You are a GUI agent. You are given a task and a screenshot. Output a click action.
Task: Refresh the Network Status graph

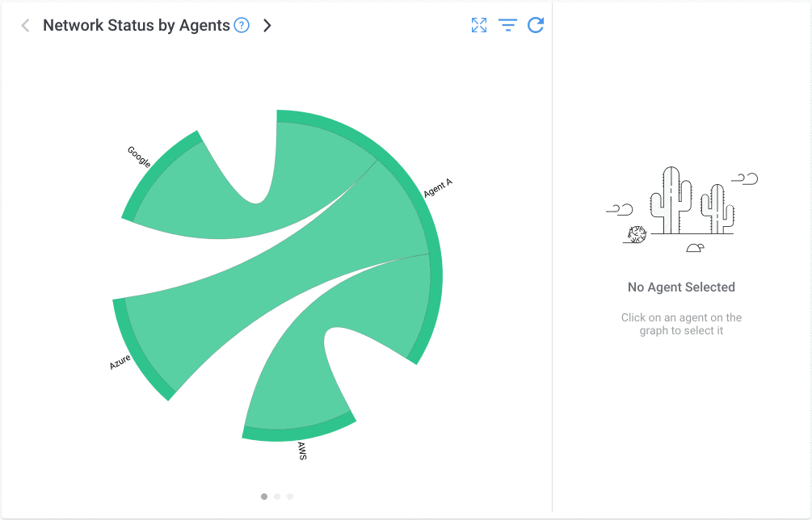click(x=536, y=25)
